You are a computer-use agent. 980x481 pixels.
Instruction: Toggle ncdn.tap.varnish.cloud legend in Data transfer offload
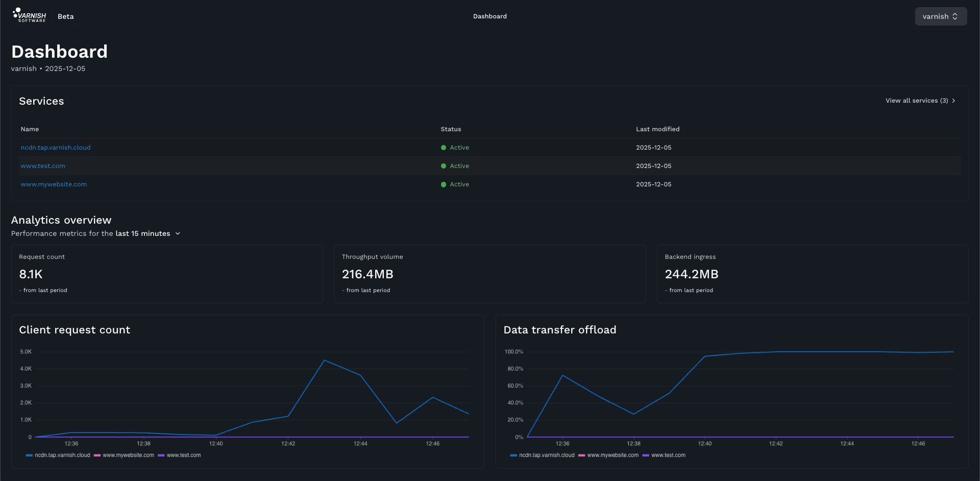[542, 455]
